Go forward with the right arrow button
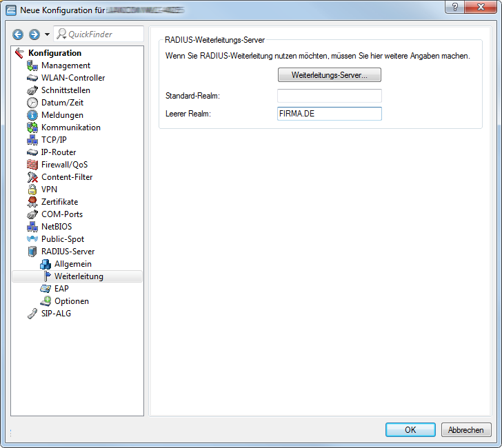The image size is (502, 448). [x=34, y=34]
